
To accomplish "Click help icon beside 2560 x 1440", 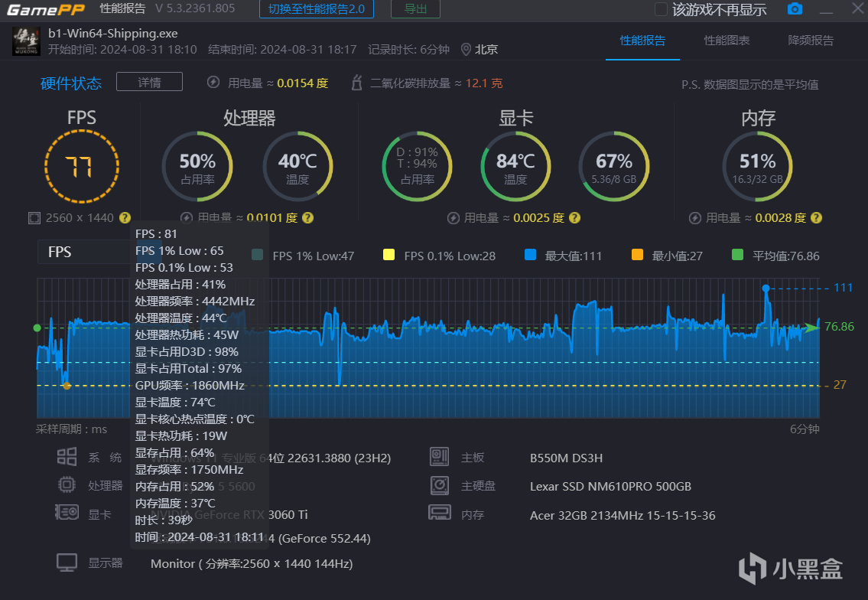I will point(125,217).
